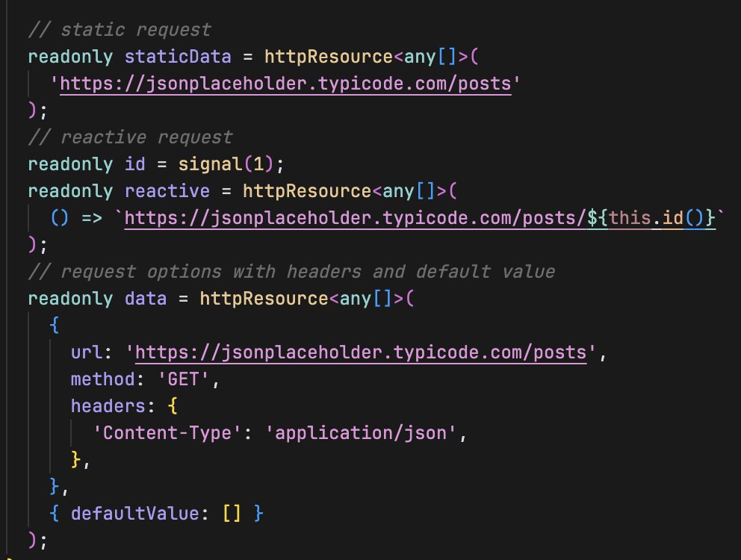Open the link after the 'url:' key
Viewport: 741px width, 560px height.
point(361,352)
